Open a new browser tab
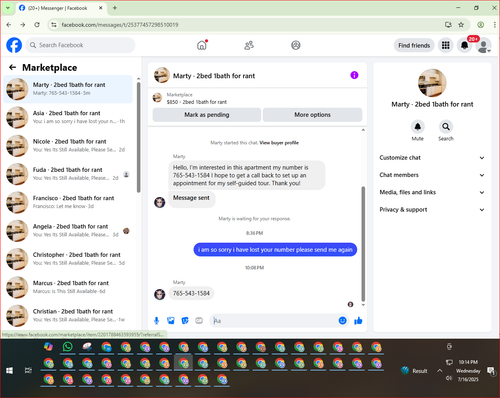 [x=115, y=8]
